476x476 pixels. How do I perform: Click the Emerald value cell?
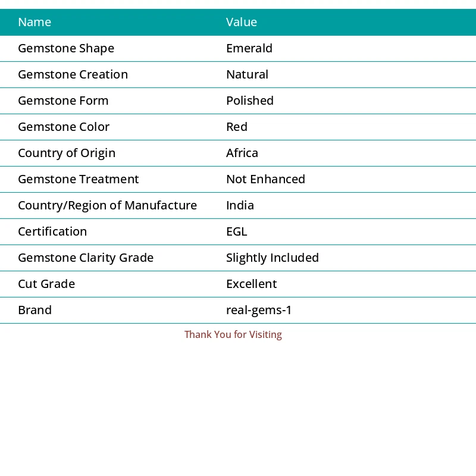coord(249,48)
